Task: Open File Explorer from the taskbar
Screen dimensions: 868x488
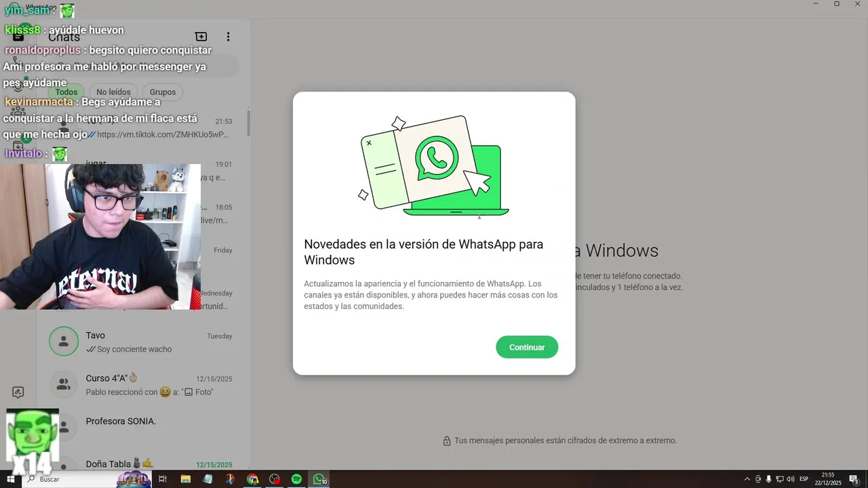Action: pyautogui.click(x=185, y=479)
